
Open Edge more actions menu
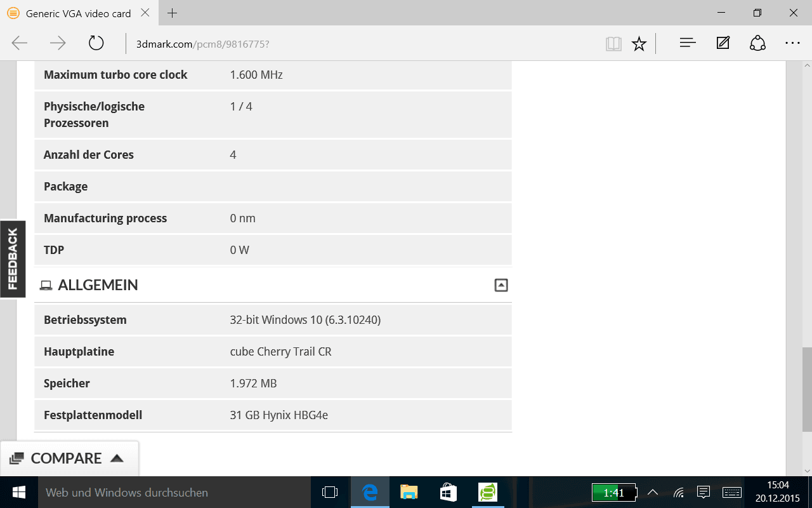(792, 43)
